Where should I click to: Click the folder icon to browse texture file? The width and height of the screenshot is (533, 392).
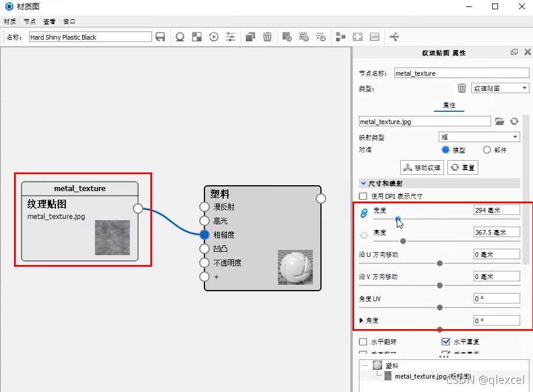[499, 121]
